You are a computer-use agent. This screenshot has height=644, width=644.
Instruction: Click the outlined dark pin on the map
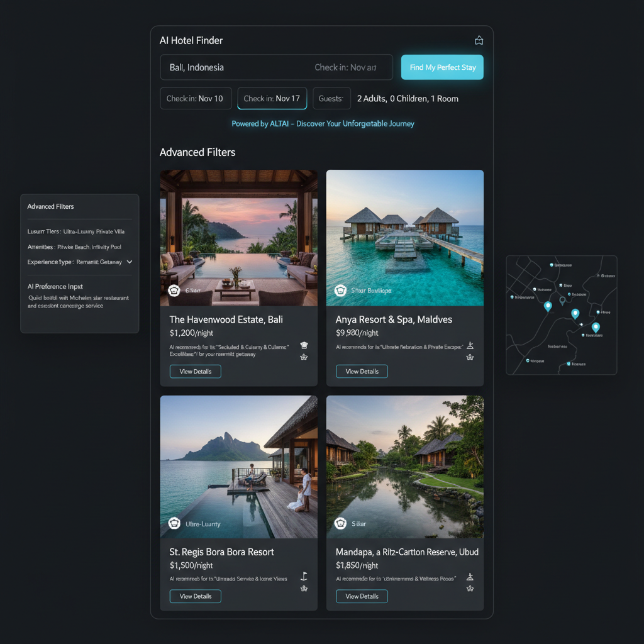point(562,301)
